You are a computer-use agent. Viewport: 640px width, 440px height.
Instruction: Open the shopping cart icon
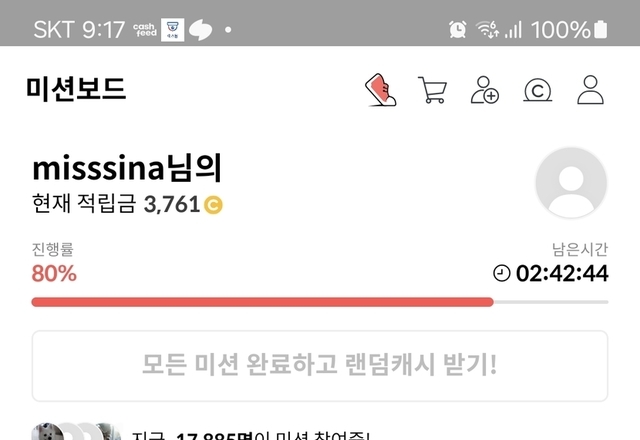(432, 90)
